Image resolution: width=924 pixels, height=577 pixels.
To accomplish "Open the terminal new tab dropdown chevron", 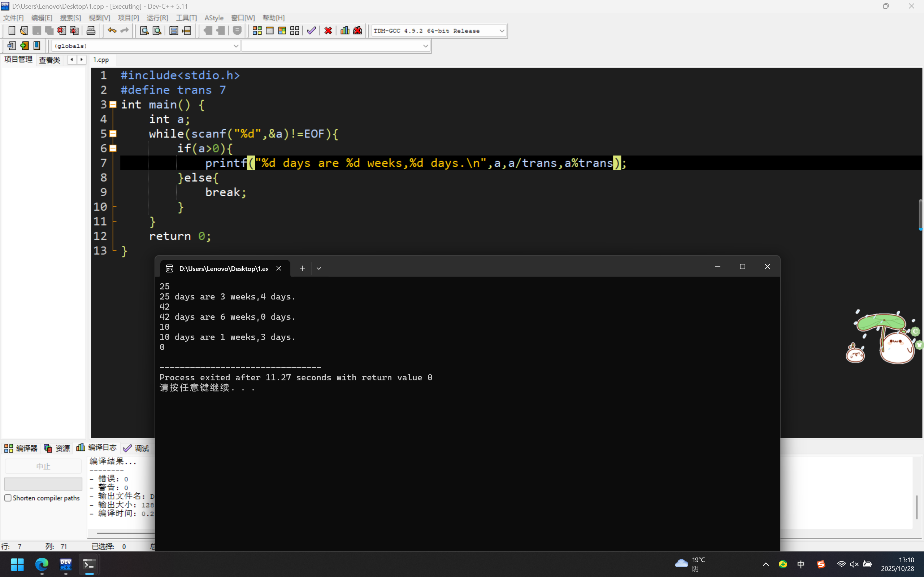I will pyautogui.click(x=319, y=268).
